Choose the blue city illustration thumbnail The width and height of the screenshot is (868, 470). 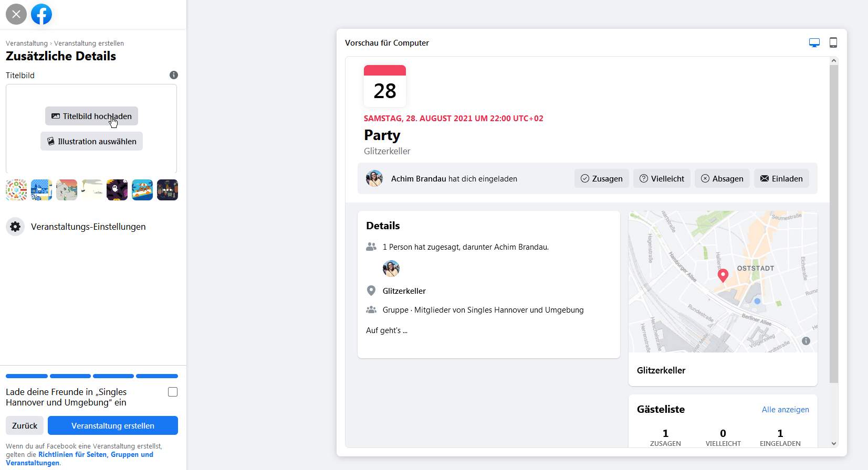41,190
